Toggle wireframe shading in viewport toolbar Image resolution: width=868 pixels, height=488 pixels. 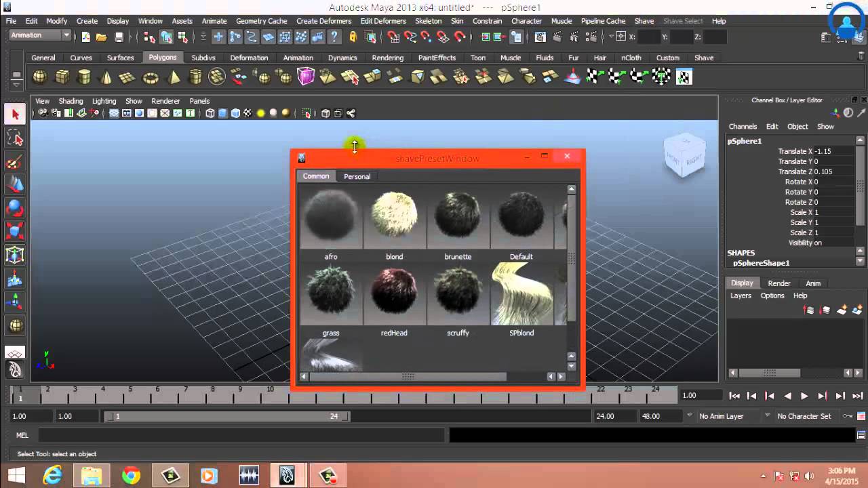[210, 113]
